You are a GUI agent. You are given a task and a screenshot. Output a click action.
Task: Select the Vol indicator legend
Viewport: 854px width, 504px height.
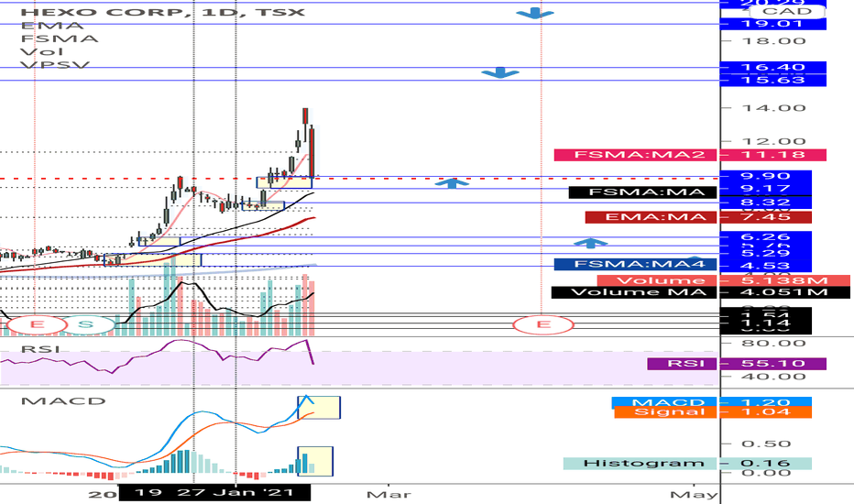coord(42,51)
